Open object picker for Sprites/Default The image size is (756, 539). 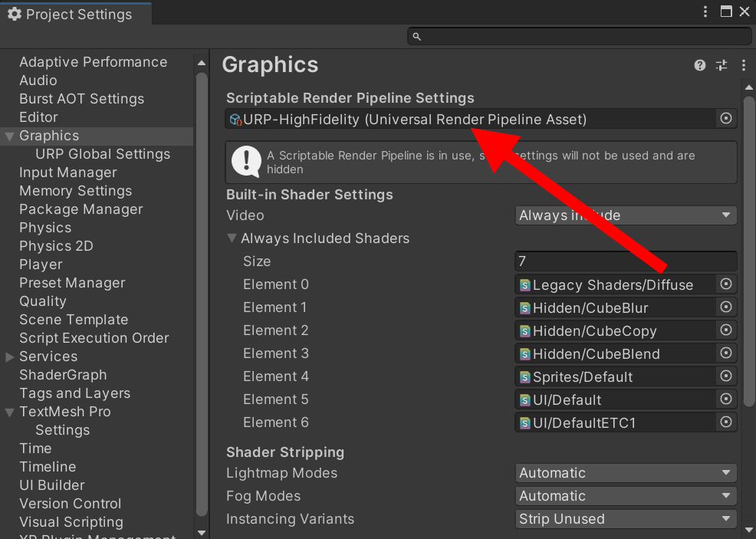click(x=726, y=376)
